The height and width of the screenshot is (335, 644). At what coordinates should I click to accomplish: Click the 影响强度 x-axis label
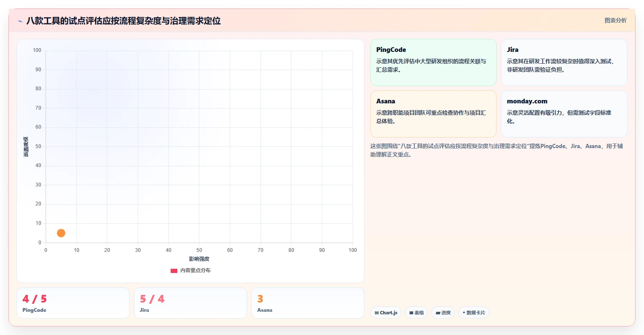point(199,259)
